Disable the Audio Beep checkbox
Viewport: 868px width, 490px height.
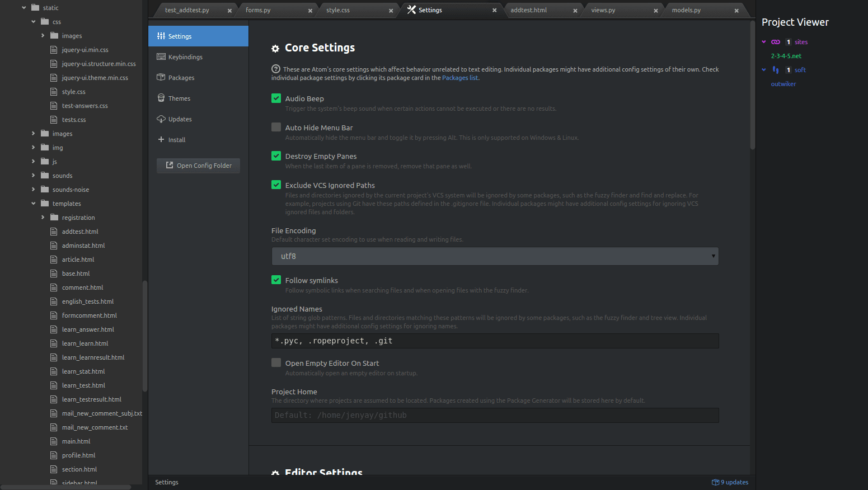(276, 98)
